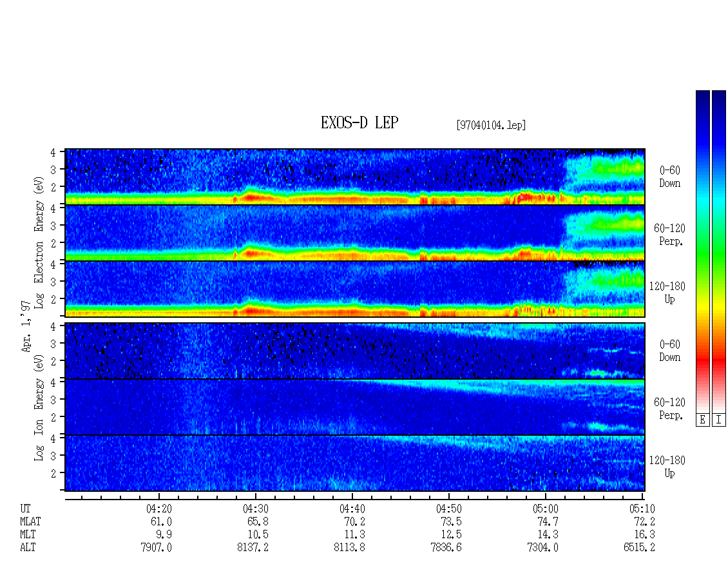Click the ALT value 7304.0

(542, 547)
